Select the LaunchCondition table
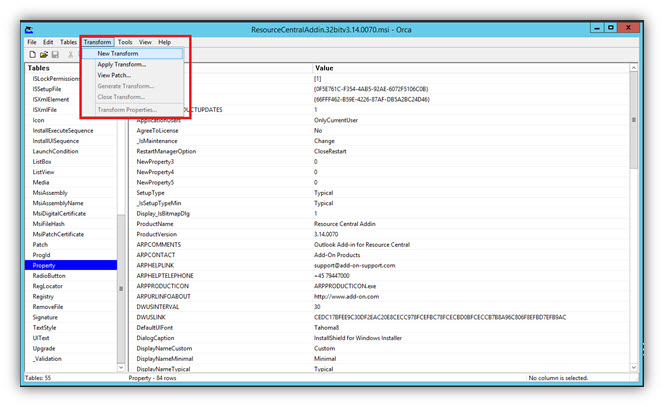The width and height of the screenshot is (664, 407). click(x=55, y=151)
